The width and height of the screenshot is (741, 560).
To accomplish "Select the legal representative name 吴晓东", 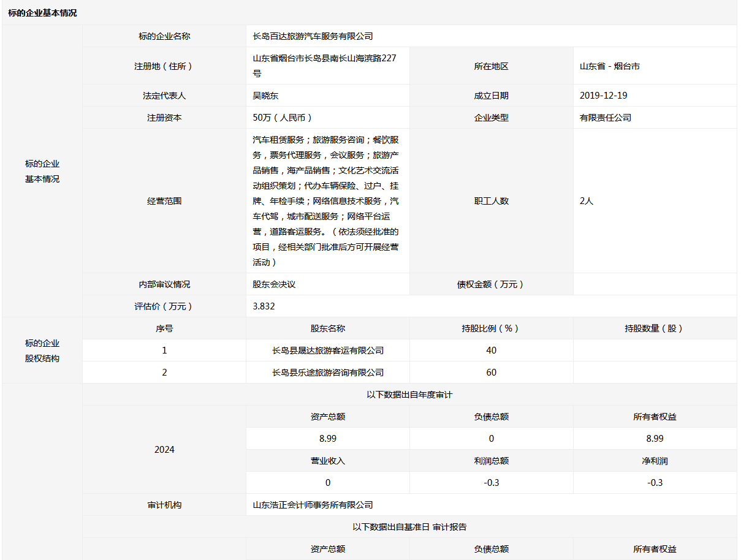I will click(265, 96).
